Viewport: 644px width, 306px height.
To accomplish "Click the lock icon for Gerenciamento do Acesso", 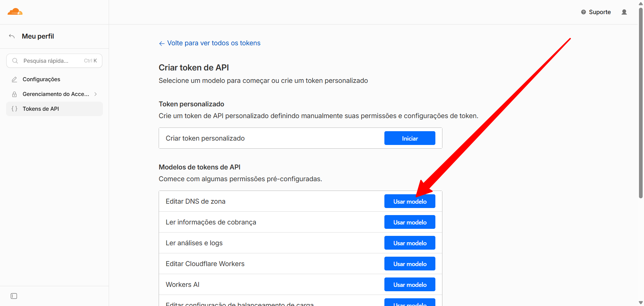I will [x=14, y=94].
